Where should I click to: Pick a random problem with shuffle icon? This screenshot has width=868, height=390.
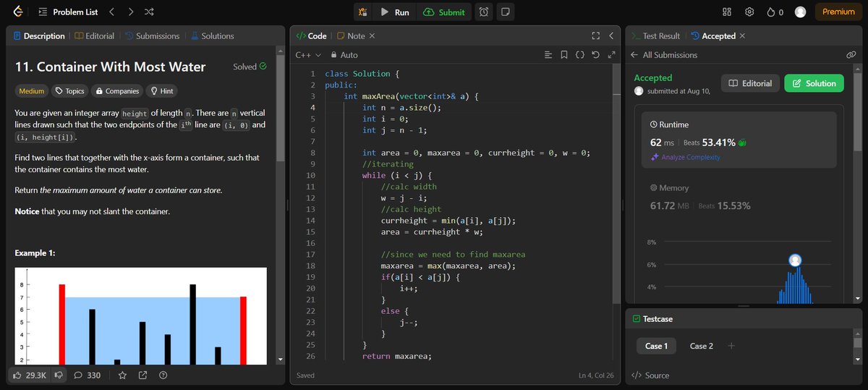(x=149, y=12)
